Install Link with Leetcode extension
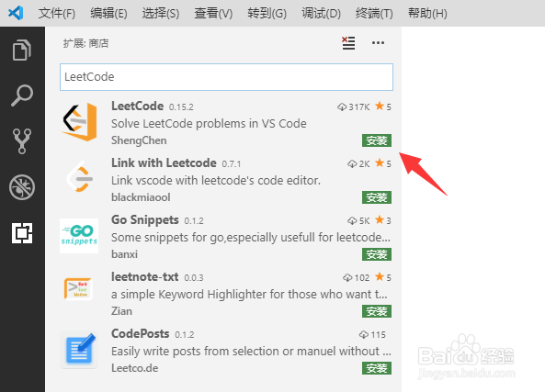545x392 pixels. tap(377, 197)
